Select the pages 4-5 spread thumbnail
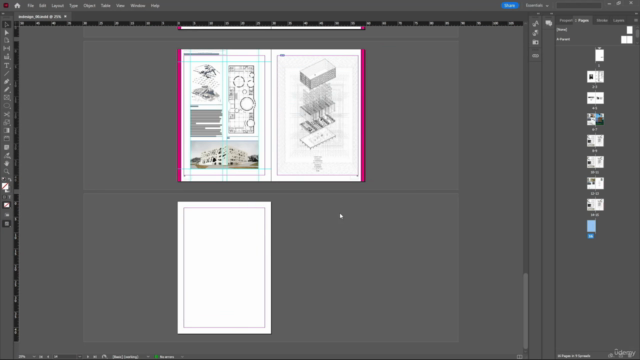 pyautogui.click(x=595, y=98)
